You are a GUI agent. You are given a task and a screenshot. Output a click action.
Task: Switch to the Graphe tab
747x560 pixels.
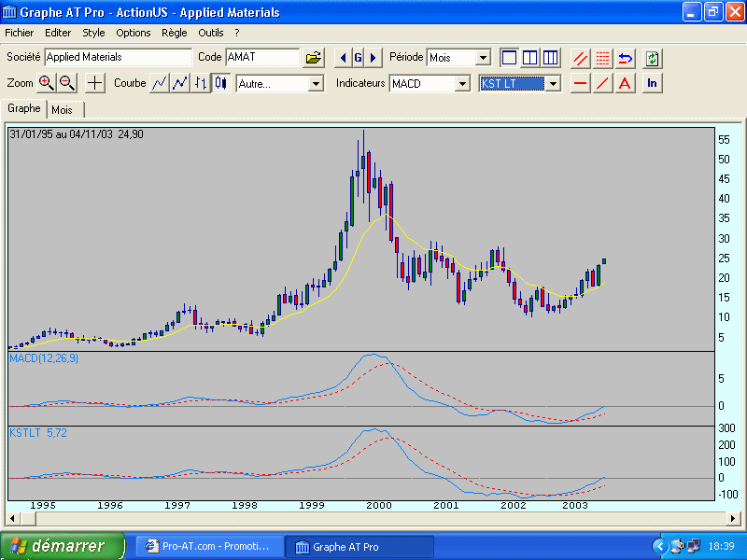tap(24, 108)
